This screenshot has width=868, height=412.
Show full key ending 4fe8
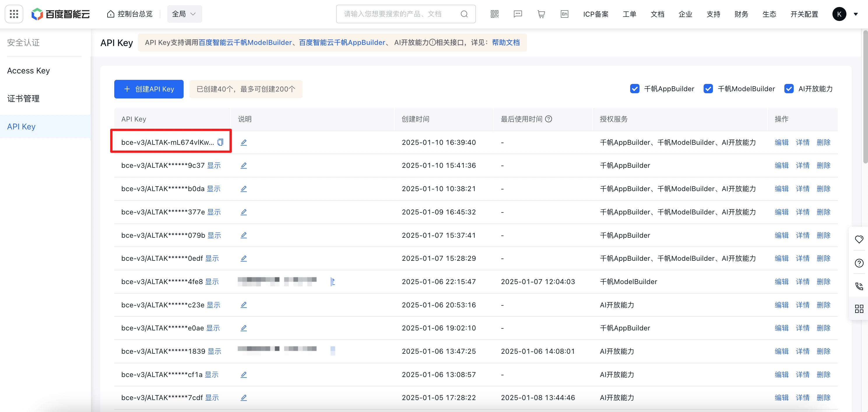click(212, 282)
